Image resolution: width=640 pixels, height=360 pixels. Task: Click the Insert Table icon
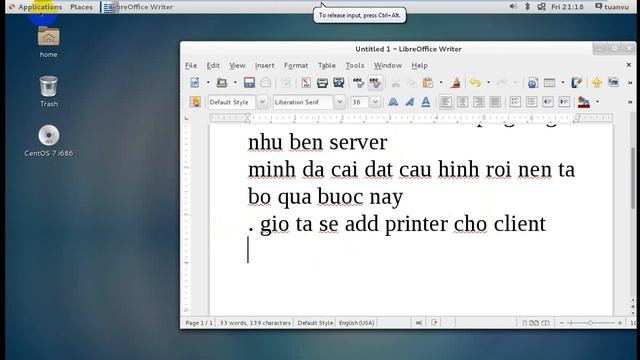(x=549, y=82)
